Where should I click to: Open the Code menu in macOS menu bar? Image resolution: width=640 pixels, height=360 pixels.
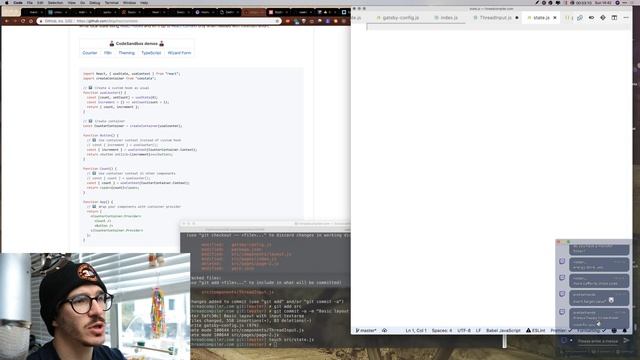pos(18,2)
